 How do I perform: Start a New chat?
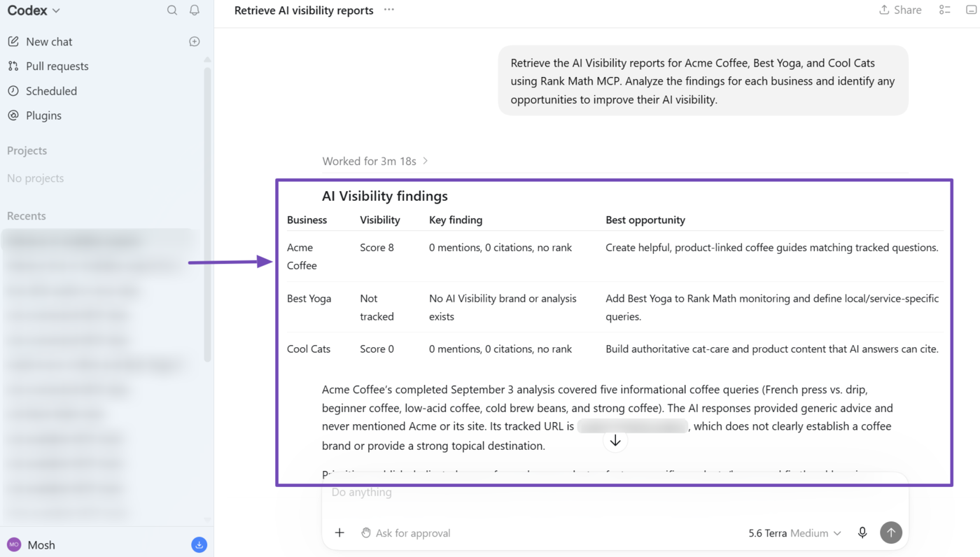(x=49, y=42)
